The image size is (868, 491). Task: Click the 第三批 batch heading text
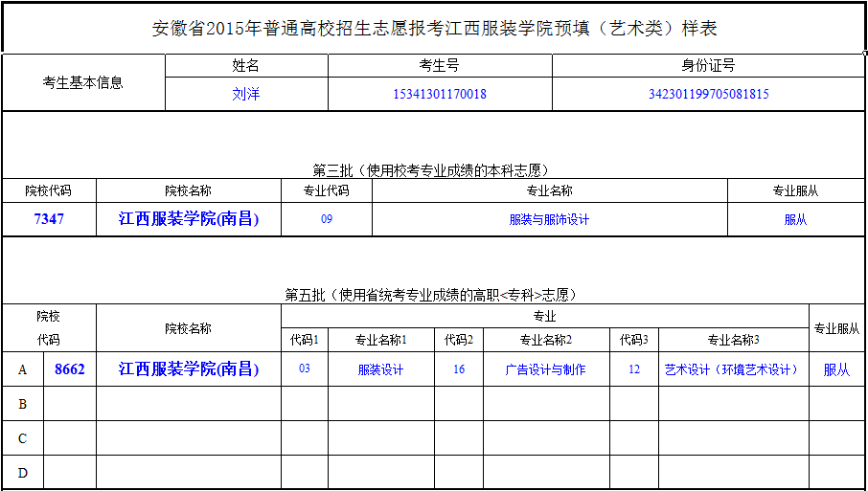431,170
